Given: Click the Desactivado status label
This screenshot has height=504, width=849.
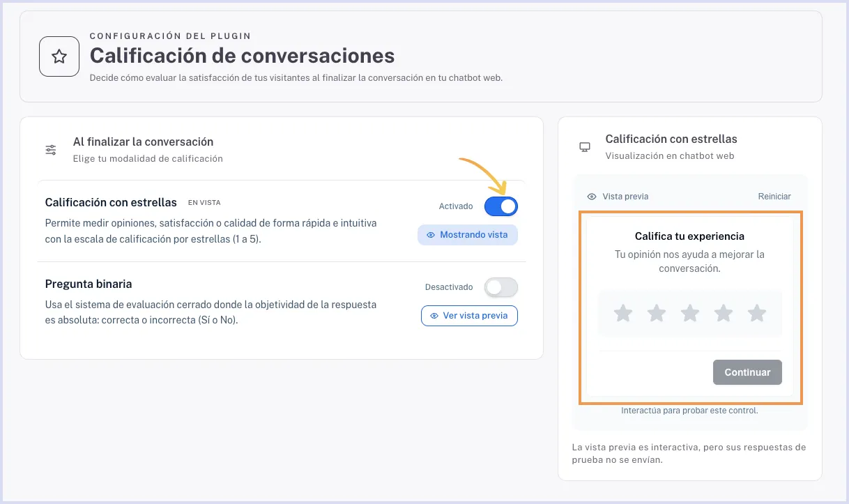Looking at the screenshot, I should click(449, 287).
